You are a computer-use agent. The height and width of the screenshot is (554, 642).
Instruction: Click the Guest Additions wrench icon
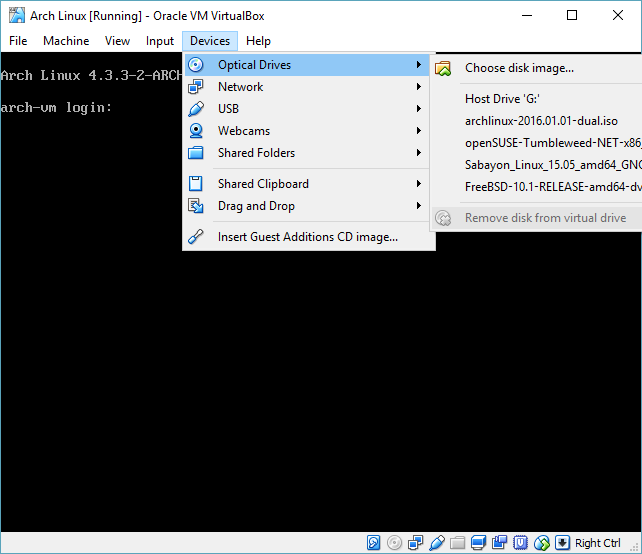tap(196, 237)
